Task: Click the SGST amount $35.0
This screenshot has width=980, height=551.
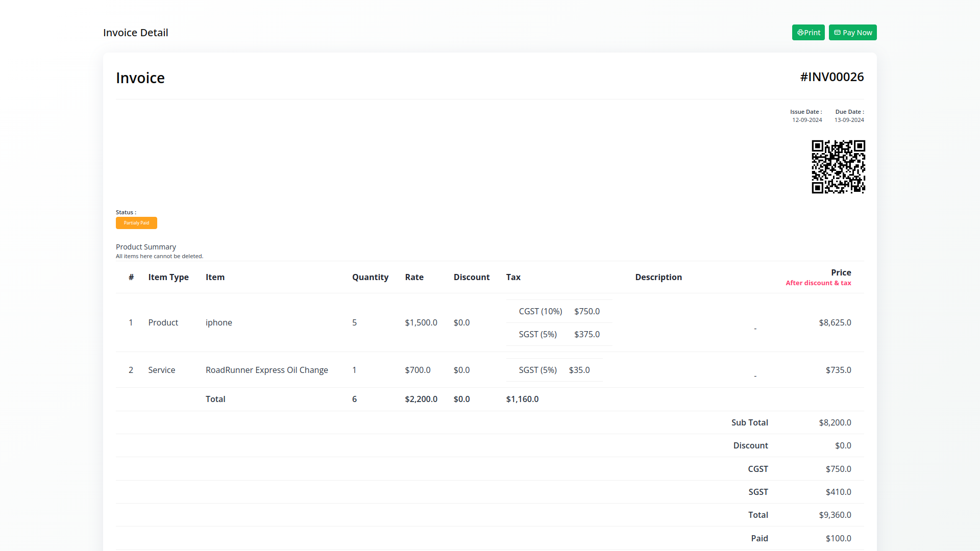Action: (x=579, y=370)
